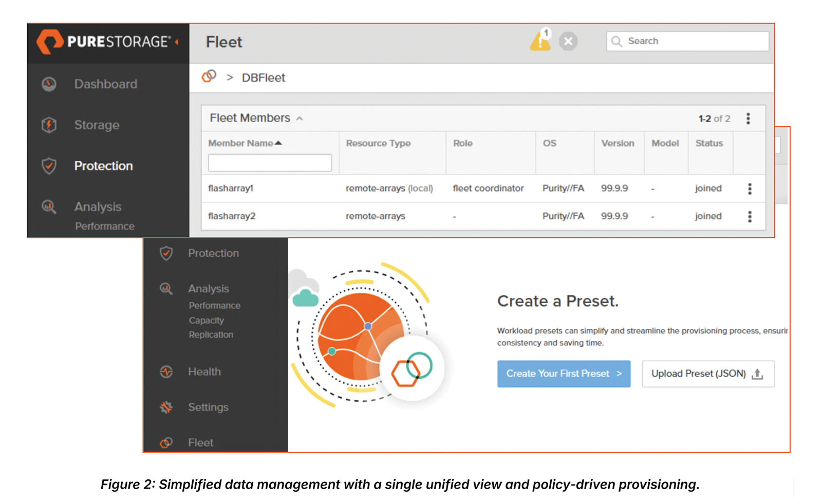The image size is (822, 504).
Task: Click the Pure Storage logo
Action: [x=103, y=42]
